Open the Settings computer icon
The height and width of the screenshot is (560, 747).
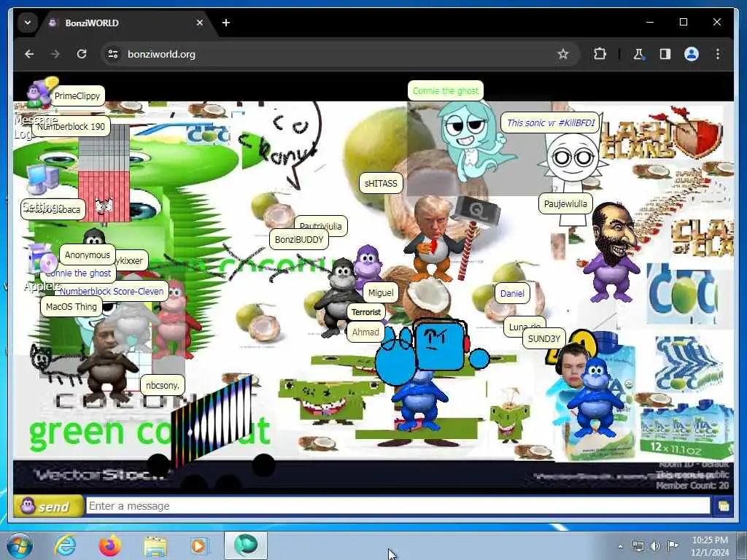point(42,188)
